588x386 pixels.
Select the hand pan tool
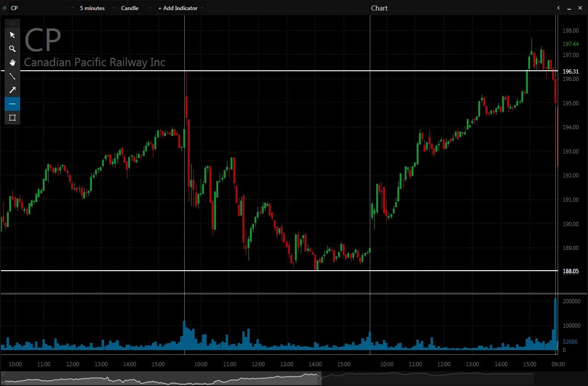click(x=12, y=62)
